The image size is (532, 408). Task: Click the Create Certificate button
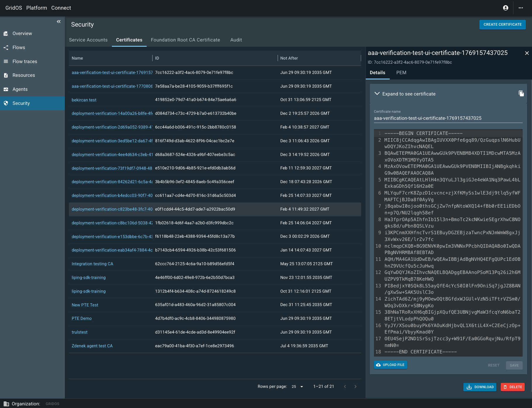[x=502, y=25]
